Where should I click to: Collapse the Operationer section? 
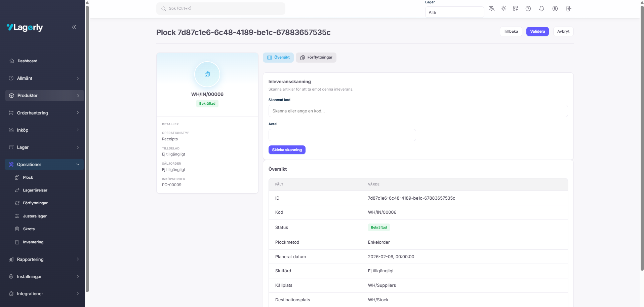(30, 165)
